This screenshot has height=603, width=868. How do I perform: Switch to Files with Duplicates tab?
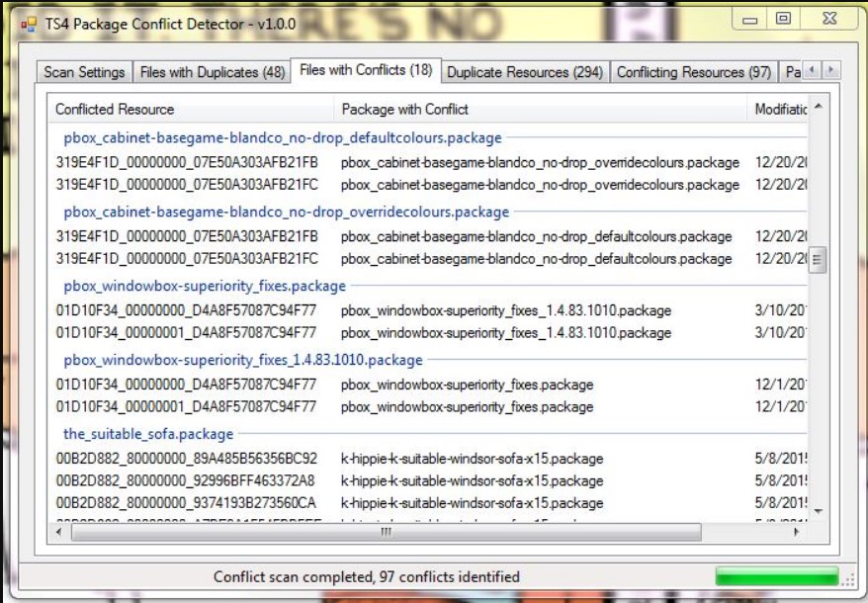[x=212, y=72]
